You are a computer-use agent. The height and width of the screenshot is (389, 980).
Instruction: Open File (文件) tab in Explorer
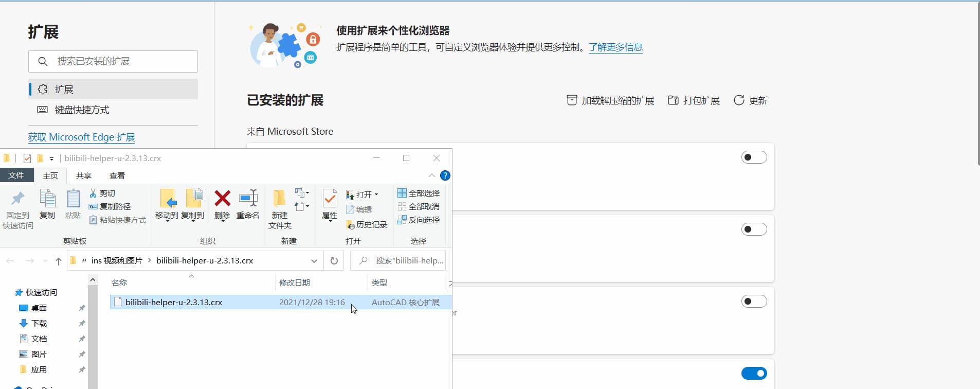tap(16, 175)
